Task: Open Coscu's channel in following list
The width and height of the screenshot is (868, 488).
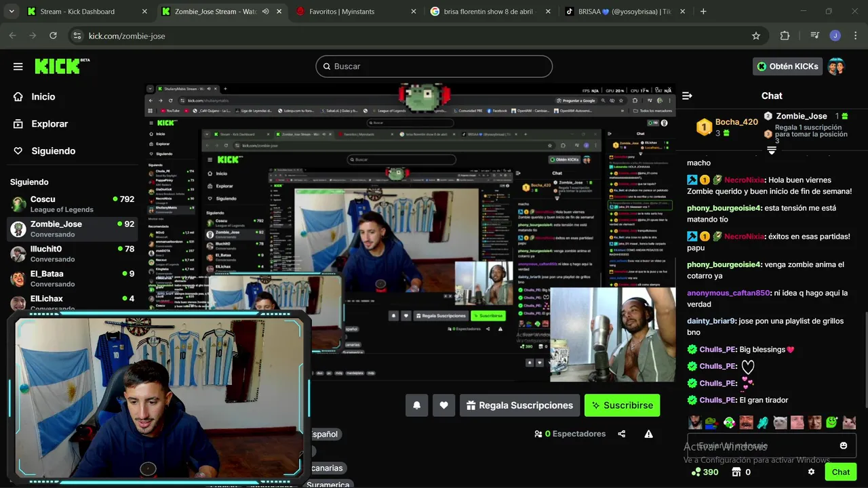Action: coord(73,204)
